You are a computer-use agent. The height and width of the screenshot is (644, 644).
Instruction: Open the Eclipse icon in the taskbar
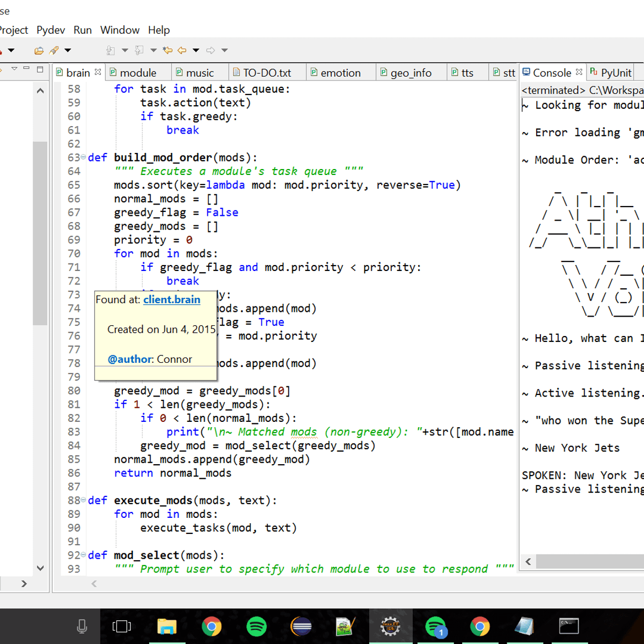301,626
